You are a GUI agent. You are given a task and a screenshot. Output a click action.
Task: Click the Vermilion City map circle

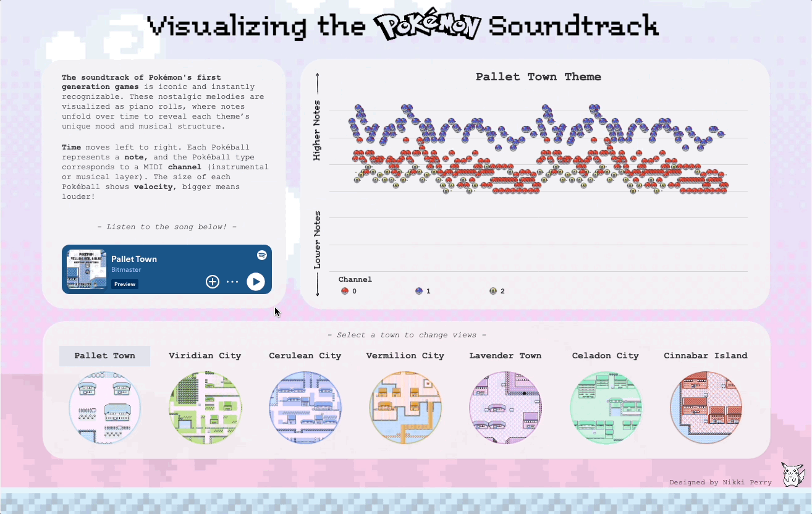tap(405, 407)
